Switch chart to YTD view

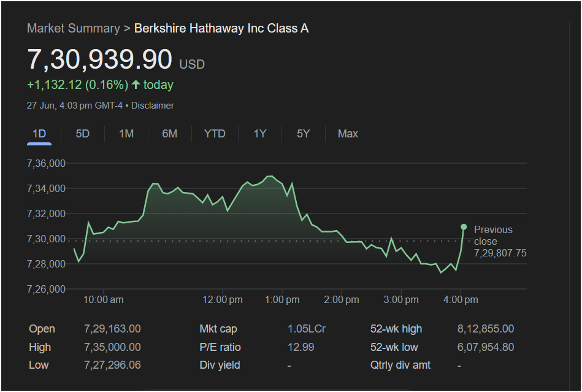[215, 134]
